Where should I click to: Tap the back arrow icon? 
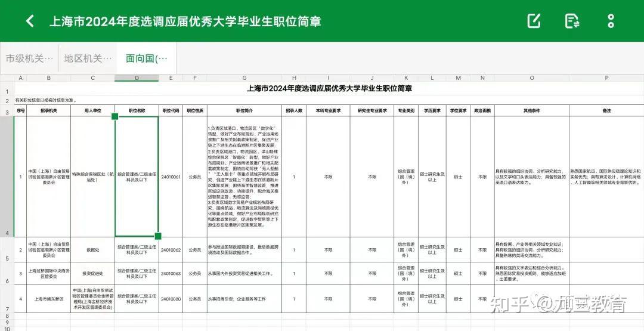30,21
